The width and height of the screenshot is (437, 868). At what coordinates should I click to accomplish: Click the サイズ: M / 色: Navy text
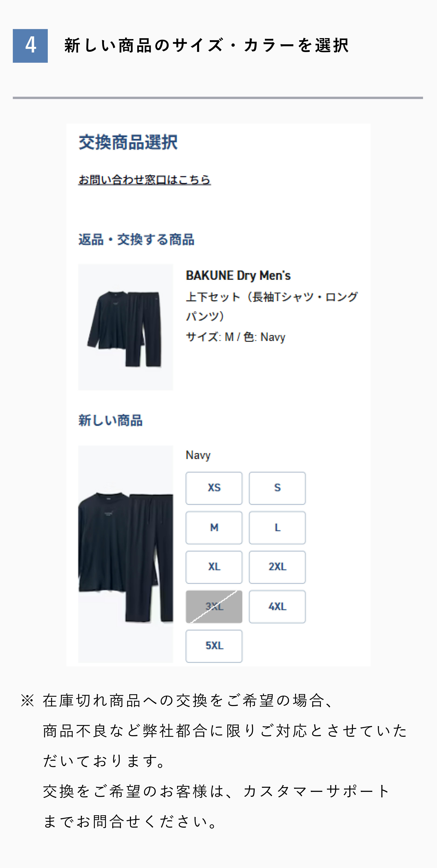(x=236, y=337)
